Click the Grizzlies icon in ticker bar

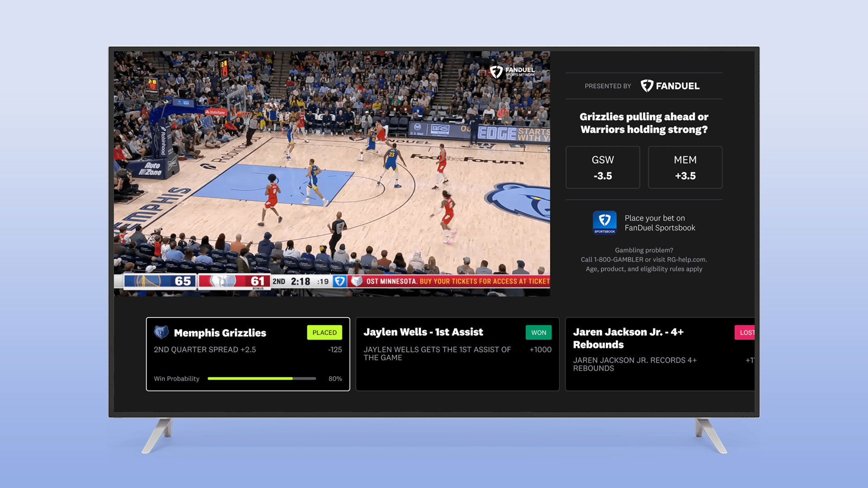pyautogui.click(x=357, y=281)
